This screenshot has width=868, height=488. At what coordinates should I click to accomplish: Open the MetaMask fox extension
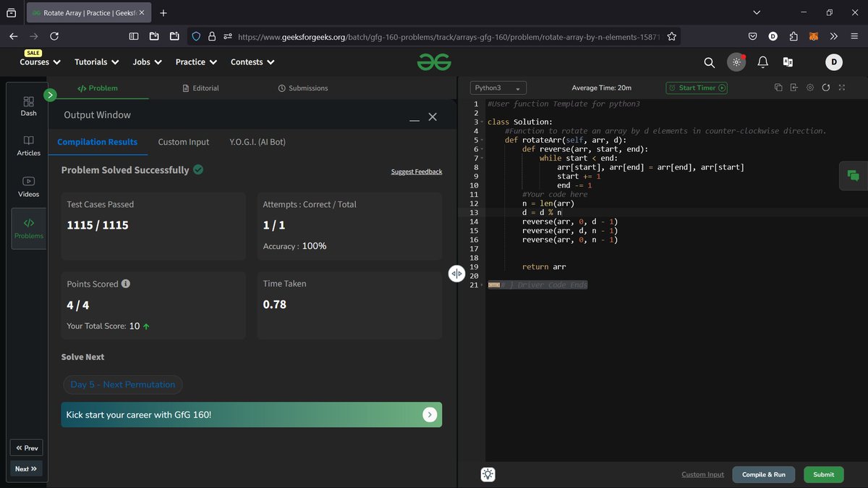[813, 36]
